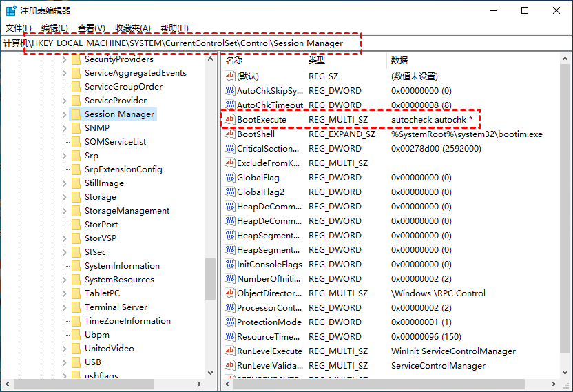
Task: Click the Registry Editor app icon in title bar
Action: pos(11,10)
